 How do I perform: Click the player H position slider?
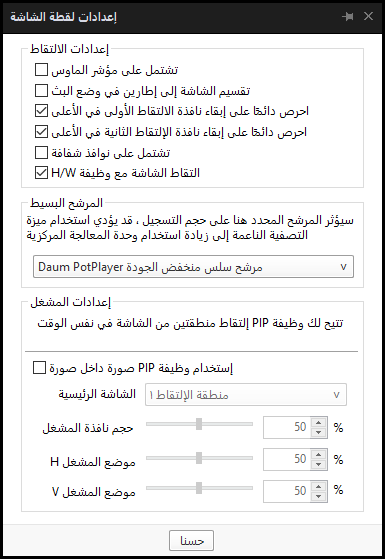point(199,458)
